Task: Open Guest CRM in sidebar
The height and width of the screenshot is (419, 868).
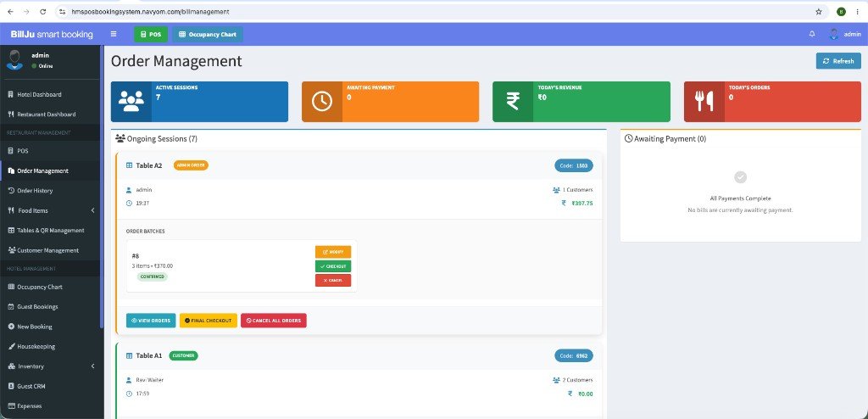Action: 50,386
